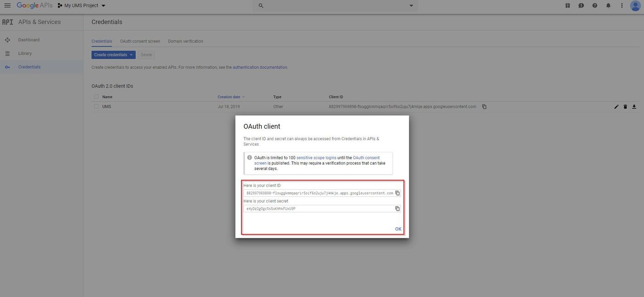Copy the client ID in the dialog
Screen dimensions: 644x297
pos(398,193)
